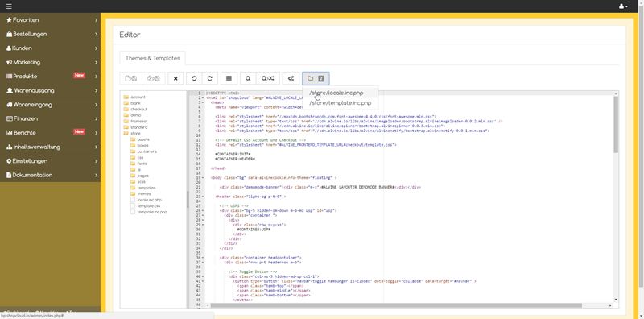This screenshot has height=319, width=644.
Task: Open Favoriten in the sidebar
Action: pyautogui.click(x=50, y=19)
